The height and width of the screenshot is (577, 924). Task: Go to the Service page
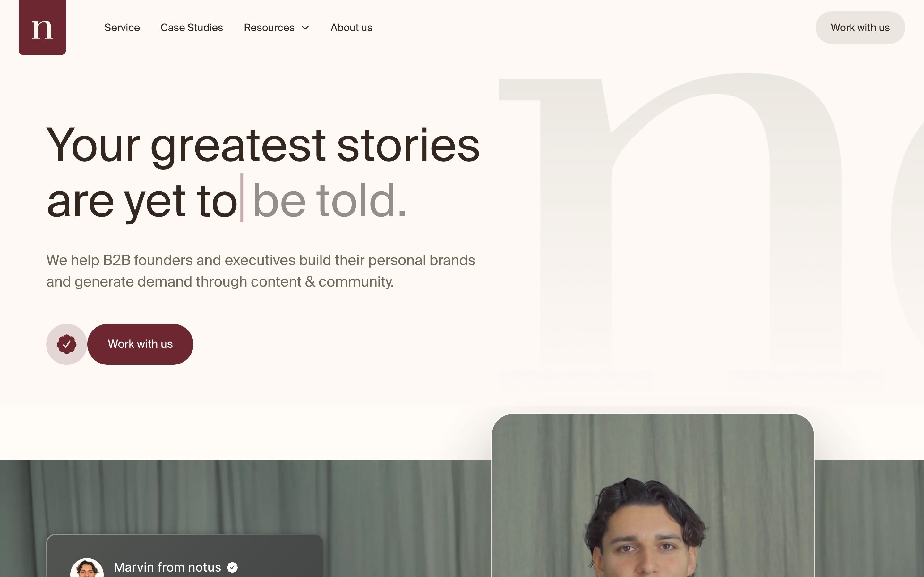pos(122,28)
